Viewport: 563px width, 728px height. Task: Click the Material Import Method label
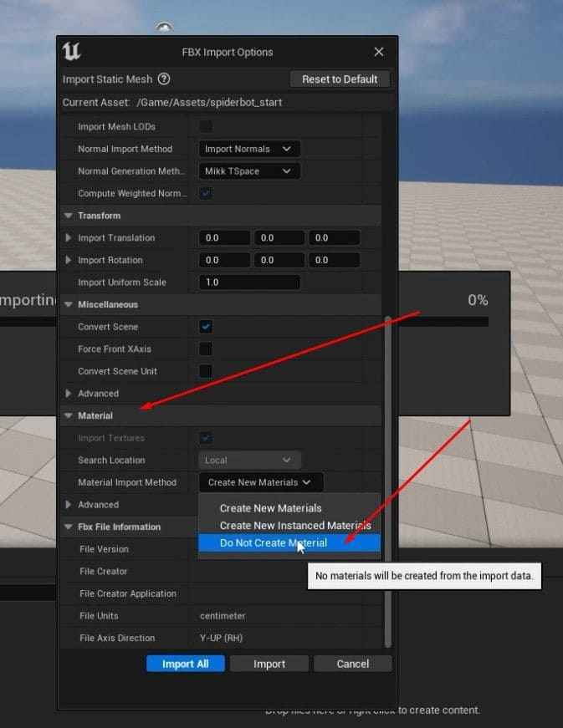click(x=127, y=482)
